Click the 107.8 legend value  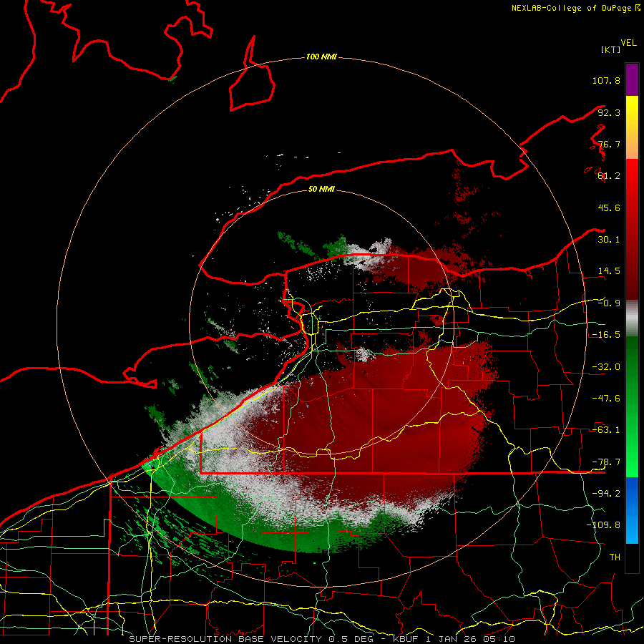click(x=606, y=80)
